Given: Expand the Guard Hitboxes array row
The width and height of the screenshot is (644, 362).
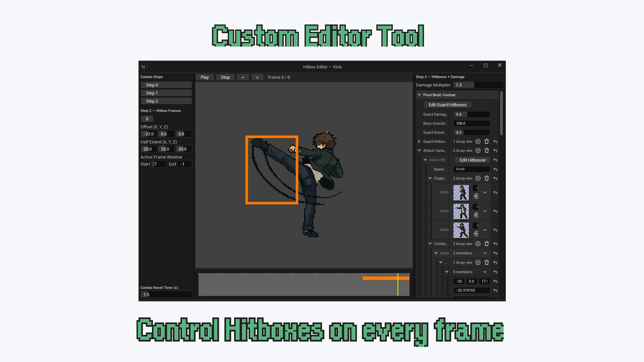Looking at the screenshot, I should click(x=420, y=142).
